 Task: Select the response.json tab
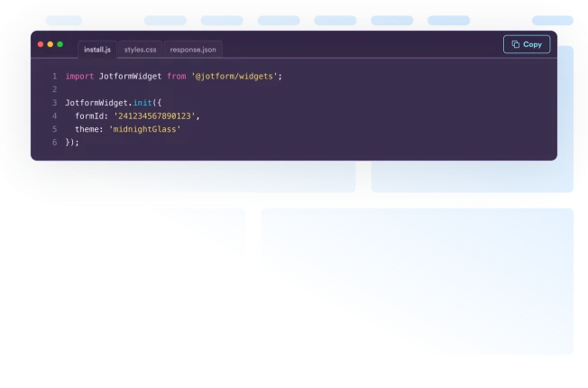click(193, 50)
